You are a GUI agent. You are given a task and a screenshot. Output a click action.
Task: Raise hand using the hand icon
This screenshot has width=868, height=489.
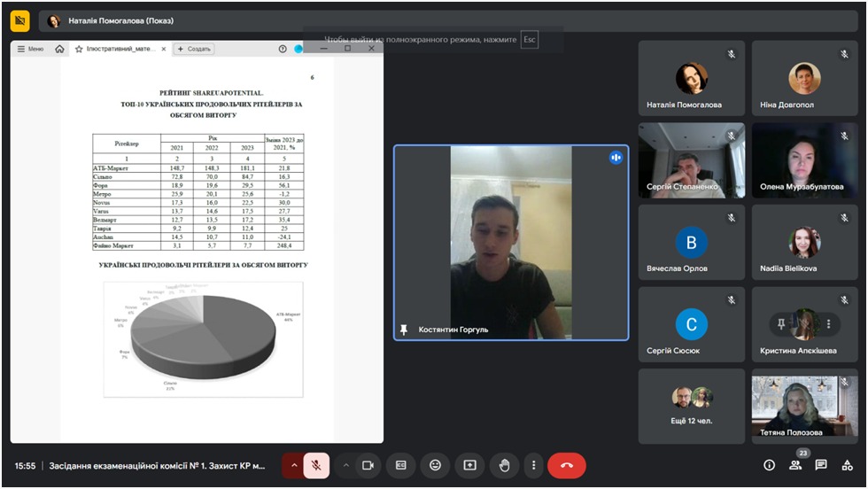[504, 465]
